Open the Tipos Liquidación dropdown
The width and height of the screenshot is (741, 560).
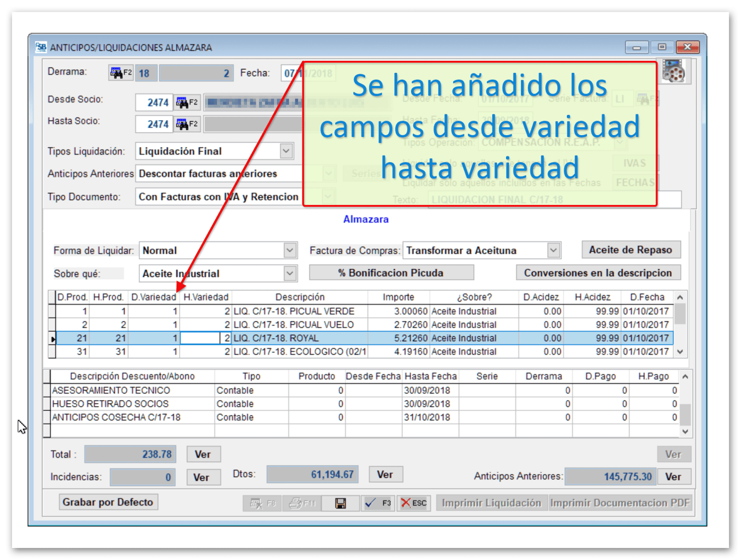tap(286, 151)
